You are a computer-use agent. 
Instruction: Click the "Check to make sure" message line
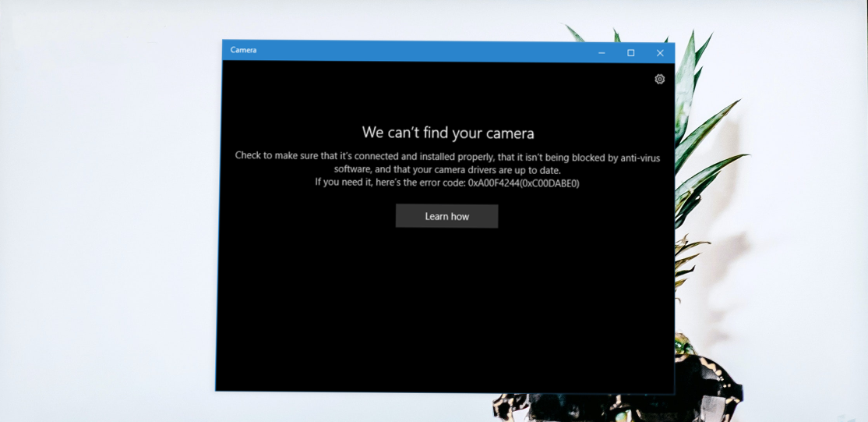click(447, 157)
